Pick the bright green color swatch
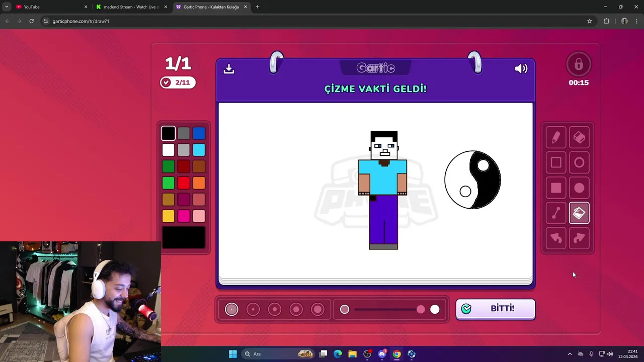The width and height of the screenshot is (644, 362). pos(169,183)
